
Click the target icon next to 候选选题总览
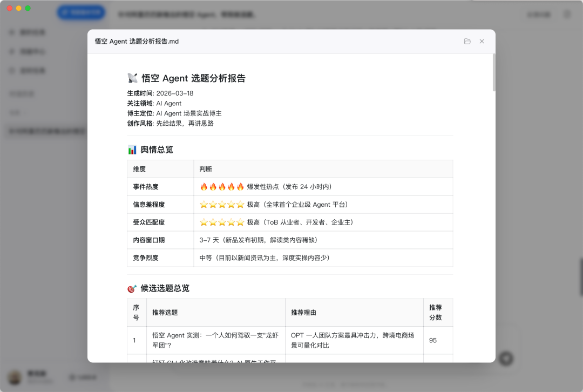pyautogui.click(x=132, y=289)
